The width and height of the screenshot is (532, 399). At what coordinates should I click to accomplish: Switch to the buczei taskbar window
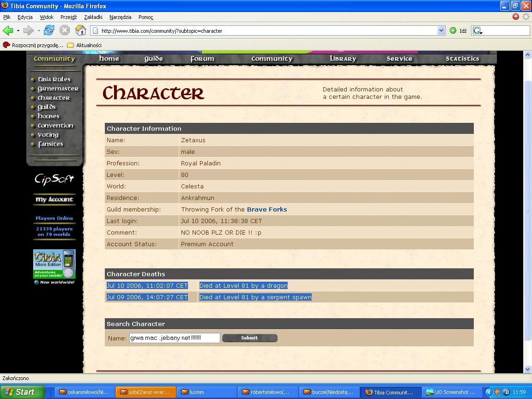pos(329,392)
